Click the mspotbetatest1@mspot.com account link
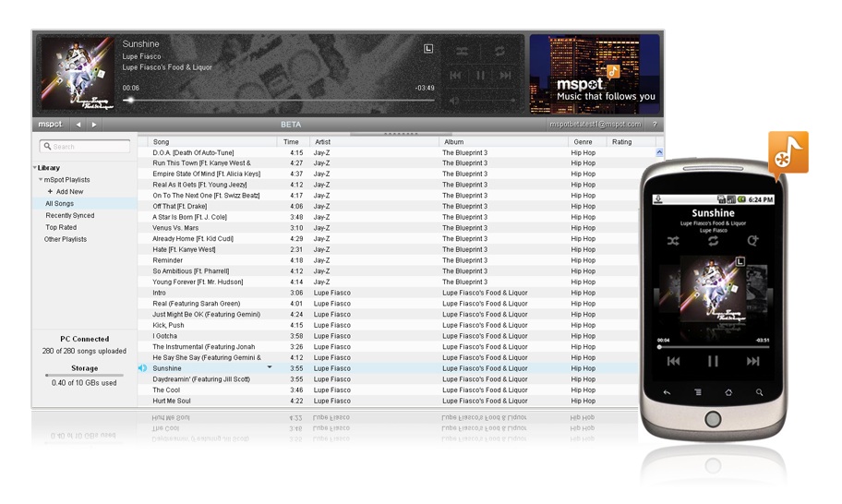 point(595,125)
